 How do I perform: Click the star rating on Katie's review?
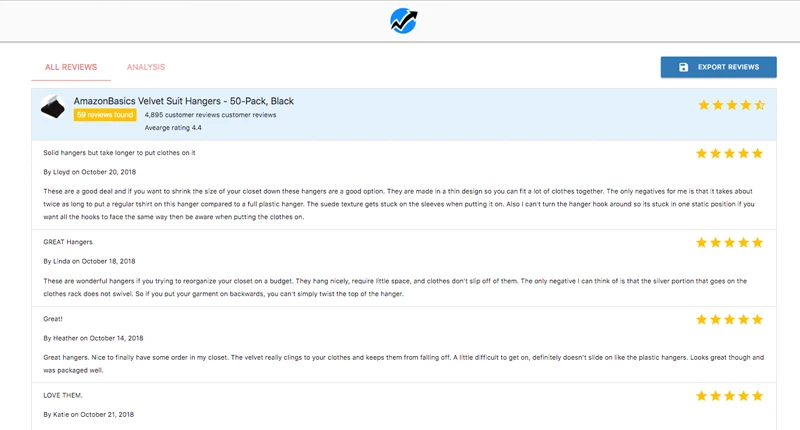point(730,396)
